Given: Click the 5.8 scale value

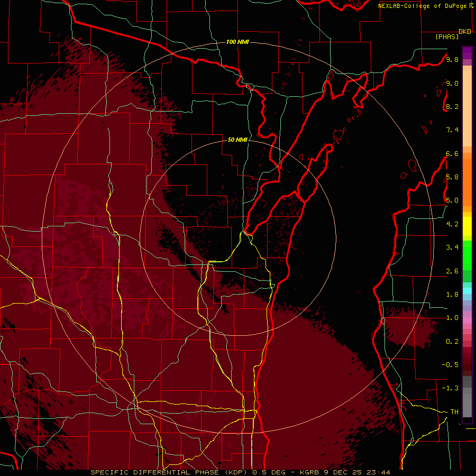Looking at the screenshot, I should pyautogui.click(x=452, y=177).
